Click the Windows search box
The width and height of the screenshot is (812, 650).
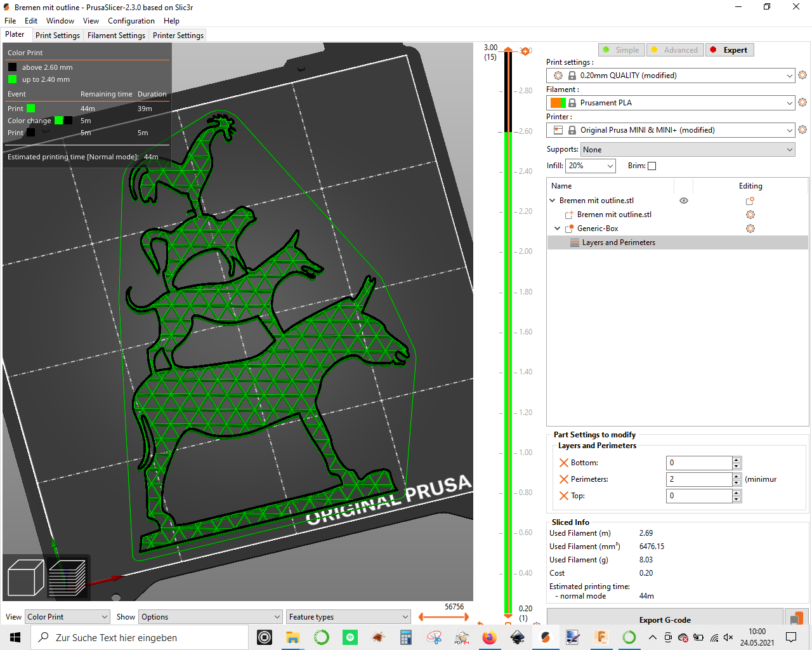(140, 637)
